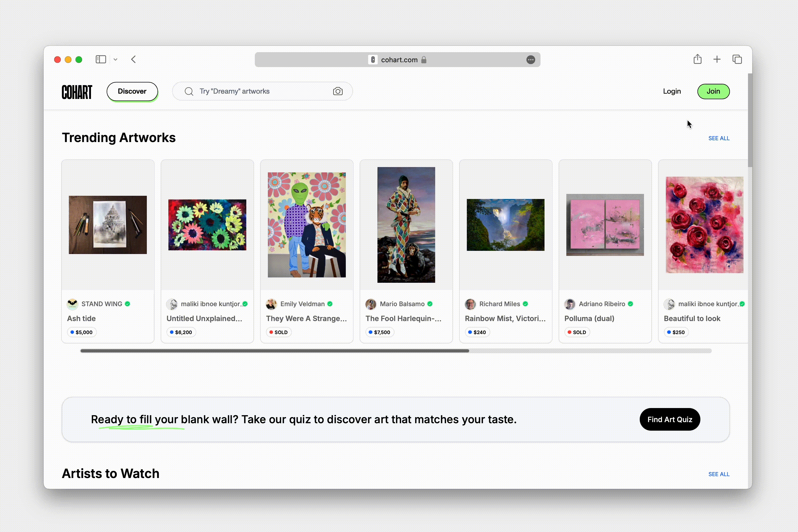This screenshot has height=532, width=798.
Task: Click the camera icon in search bar
Action: (x=338, y=91)
